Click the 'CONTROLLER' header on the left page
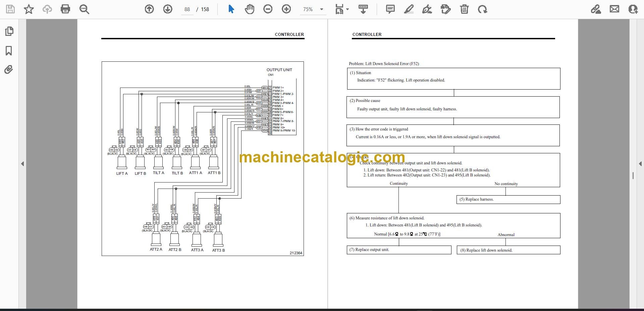 point(289,35)
